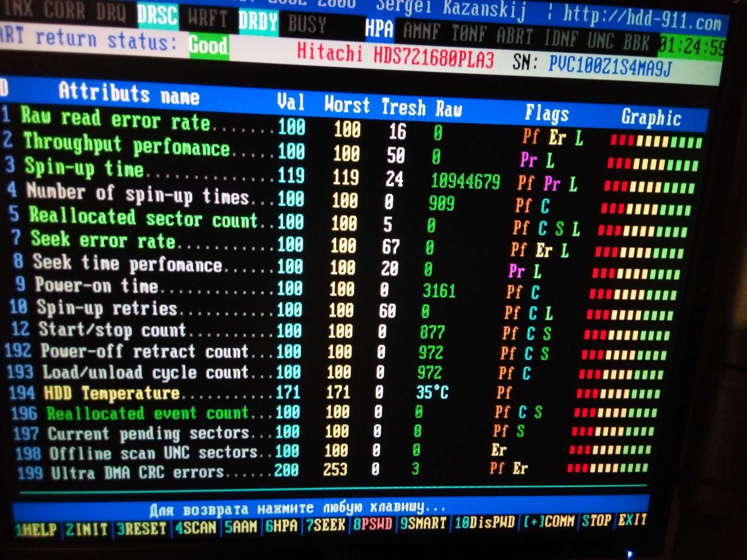This screenshot has height=560, width=747.
Task: Click the Raw read error rate graphic bar
Action: click(656, 142)
